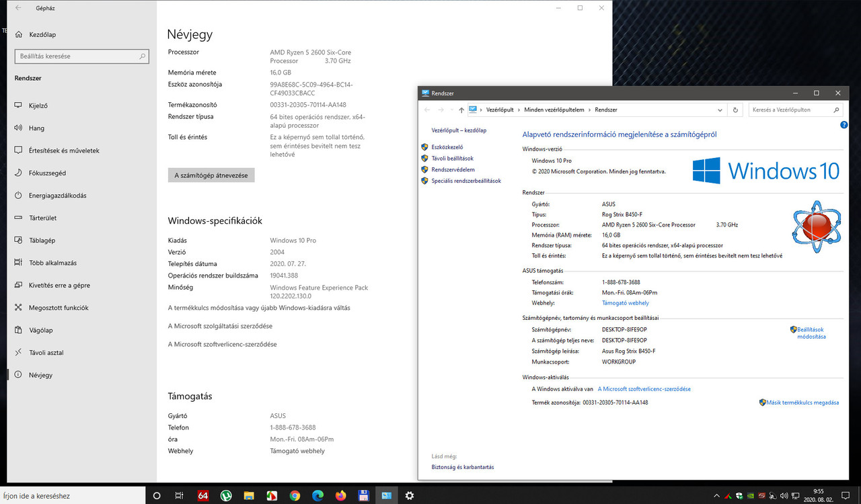Open Táblagép tablet settings
Viewport: 861px width, 504px height.
(x=42, y=241)
